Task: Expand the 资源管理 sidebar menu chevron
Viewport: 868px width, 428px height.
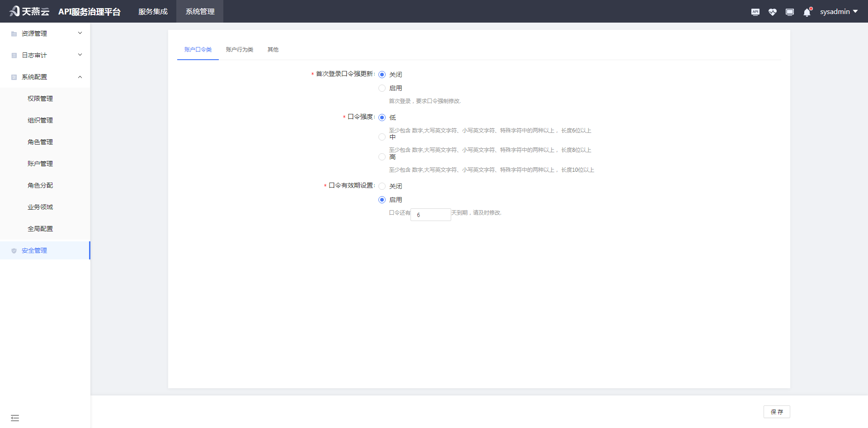Action: [x=80, y=33]
